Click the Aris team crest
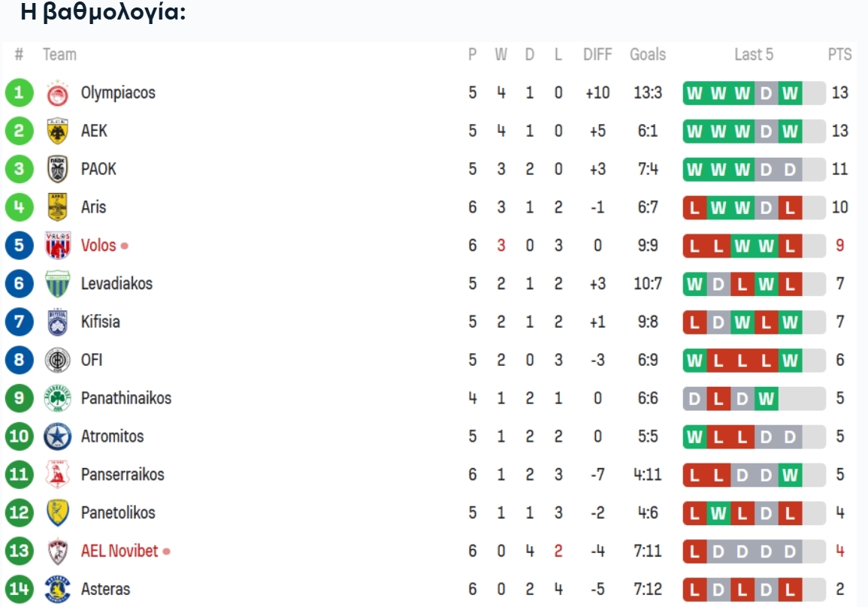The width and height of the screenshot is (868, 607). click(58, 207)
